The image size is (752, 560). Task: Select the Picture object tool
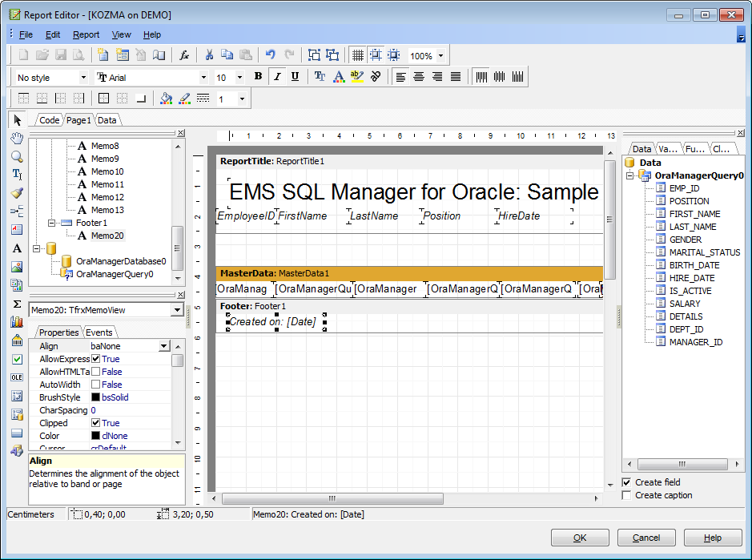click(17, 266)
